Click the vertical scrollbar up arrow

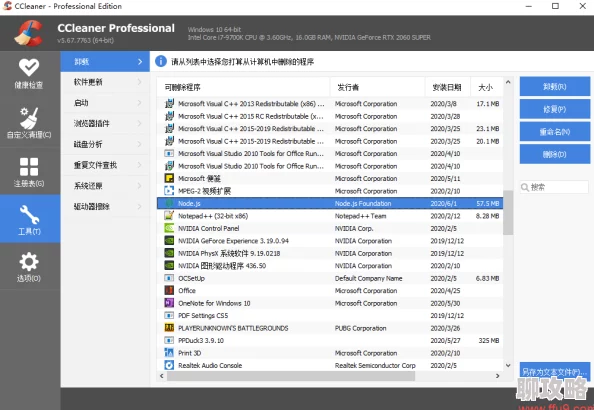(508, 82)
